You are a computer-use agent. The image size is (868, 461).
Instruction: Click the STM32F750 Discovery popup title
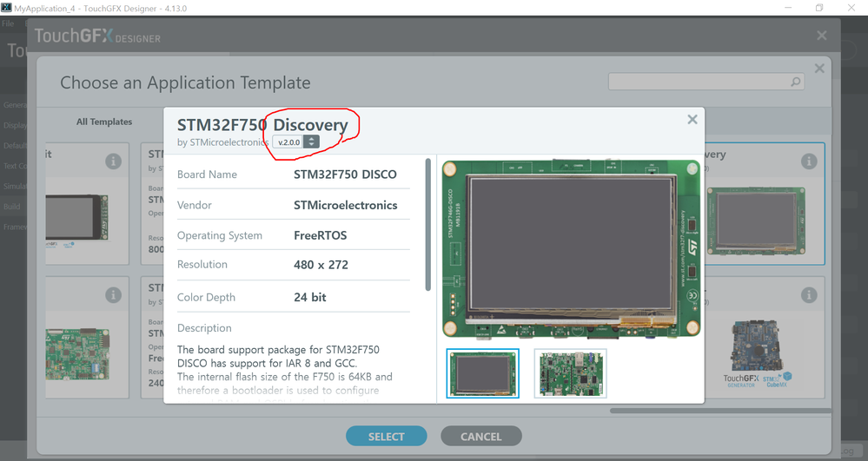(x=262, y=125)
